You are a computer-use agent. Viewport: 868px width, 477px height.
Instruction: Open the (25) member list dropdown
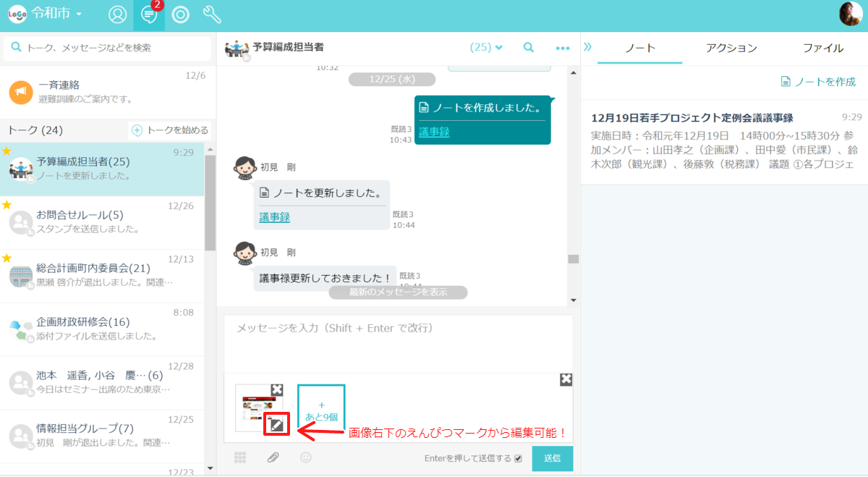point(484,47)
